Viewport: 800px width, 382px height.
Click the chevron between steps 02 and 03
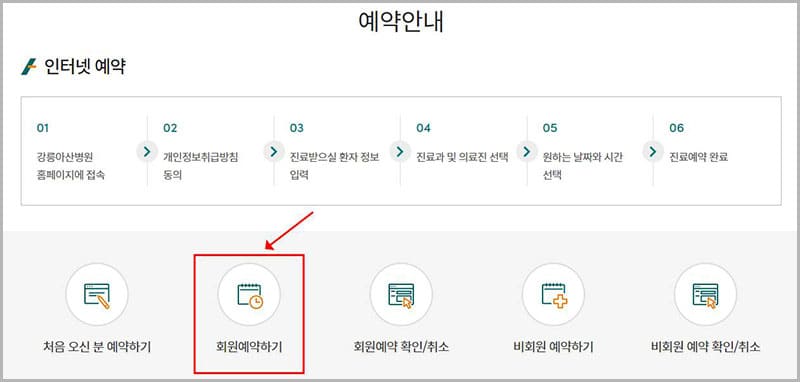273,151
